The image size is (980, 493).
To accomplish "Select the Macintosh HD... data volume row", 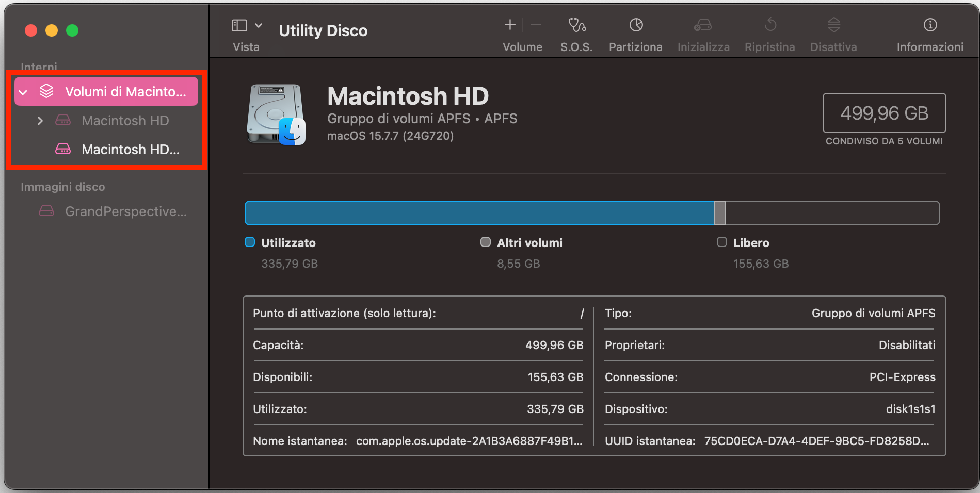I will coord(106,150).
